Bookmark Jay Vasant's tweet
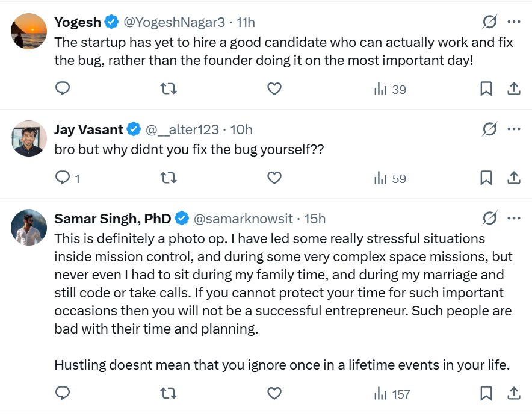532x419 pixels. [x=486, y=178]
